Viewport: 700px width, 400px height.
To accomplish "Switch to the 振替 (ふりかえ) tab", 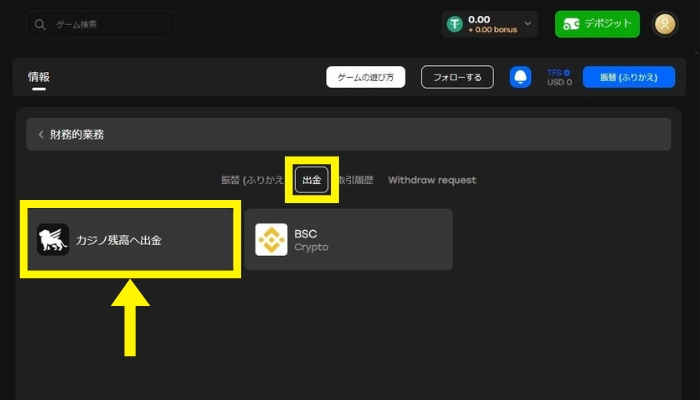I will coord(253,180).
